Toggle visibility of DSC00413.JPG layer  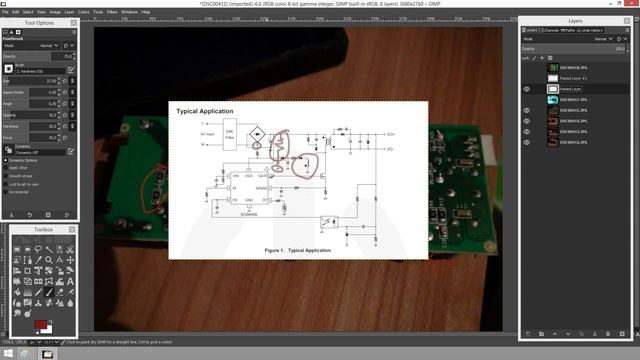[x=527, y=131]
